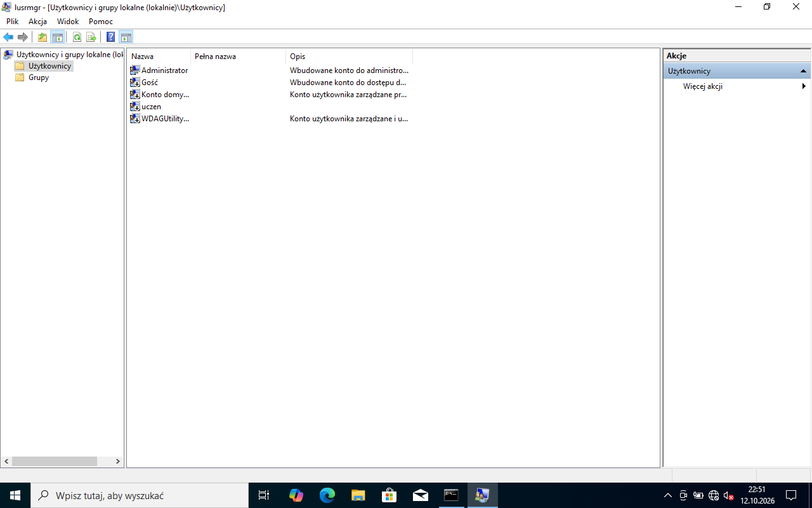The height and width of the screenshot is (508, 812).
Task: Click right arrow of tree horizontal scrollbar
Action: 117,462
